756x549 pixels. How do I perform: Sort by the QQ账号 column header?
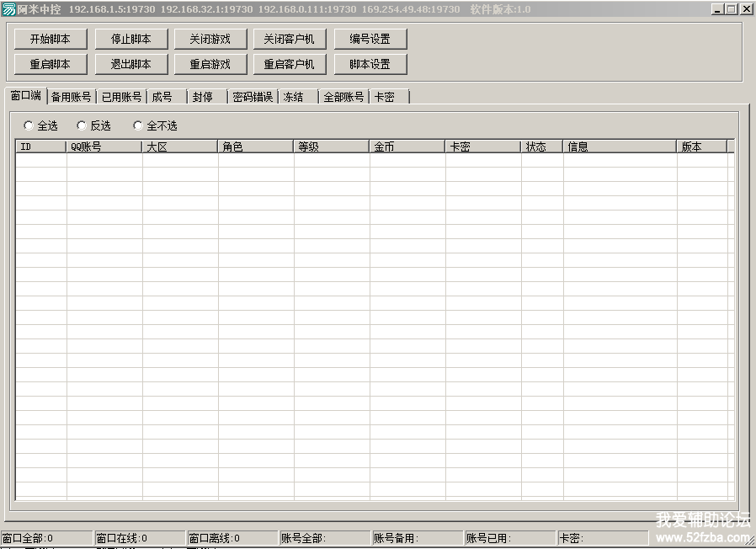coord(104,147)
